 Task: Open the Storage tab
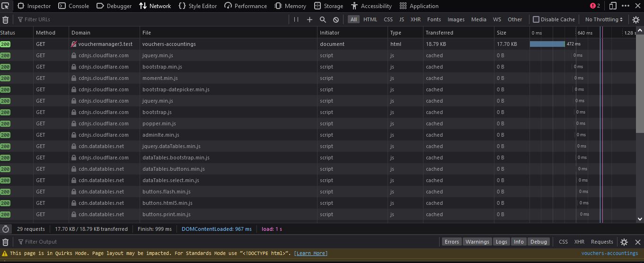pyautogui.click(x=329, y=6)
